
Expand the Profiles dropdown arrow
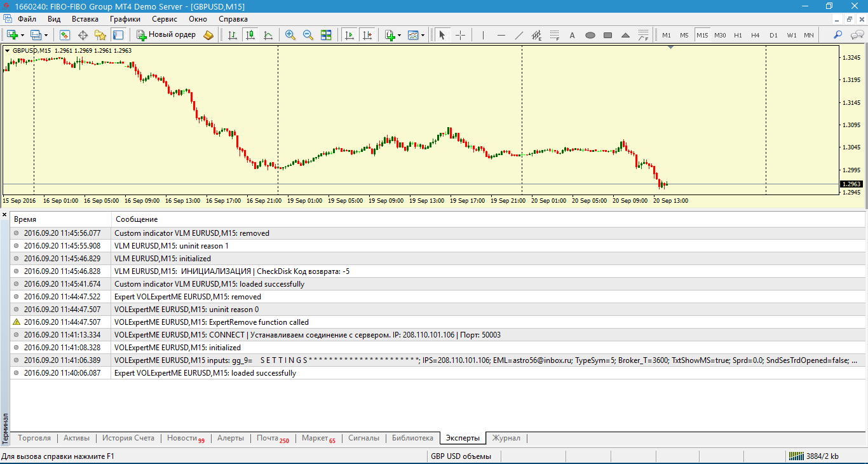click(46, 35)
